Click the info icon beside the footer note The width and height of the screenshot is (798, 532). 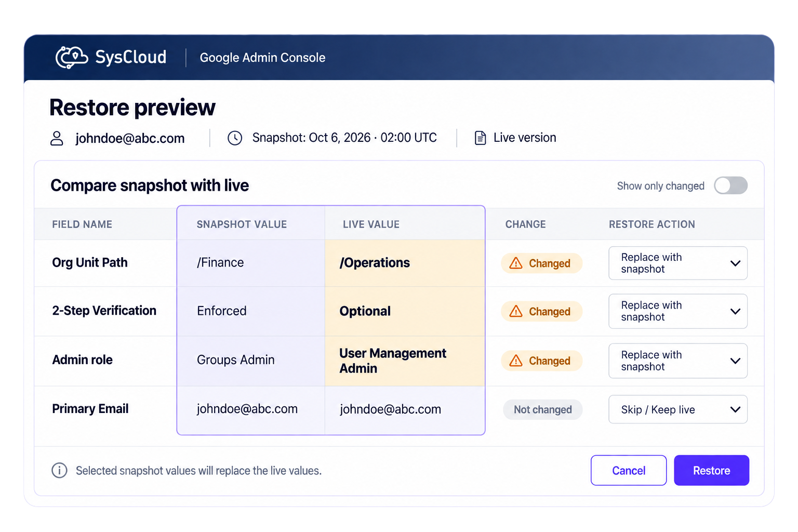(x=59, y=470)
